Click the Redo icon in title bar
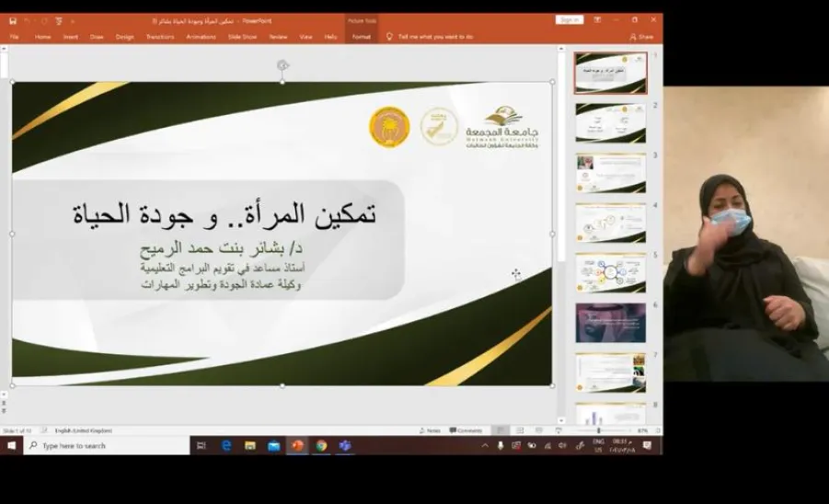 44,21
